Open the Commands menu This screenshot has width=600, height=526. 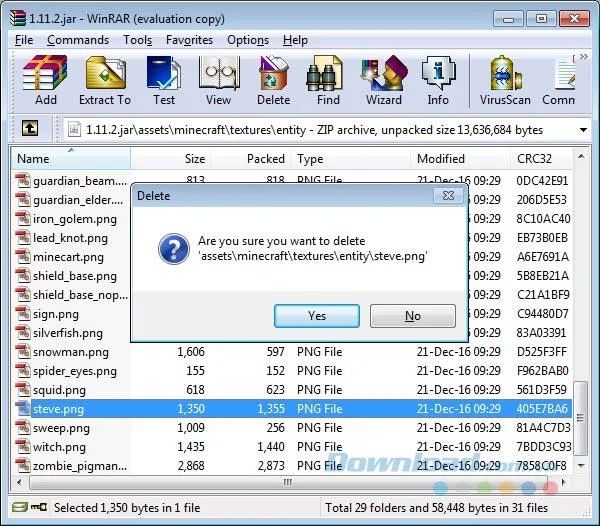78,40
